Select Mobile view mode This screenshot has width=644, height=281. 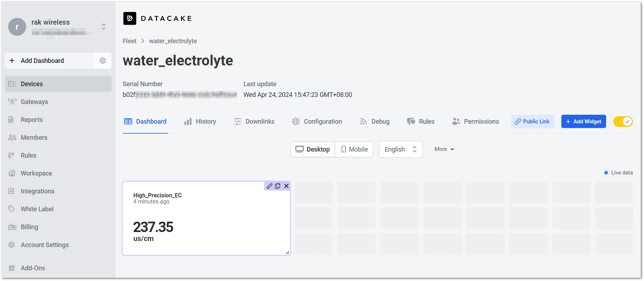[x=354, y=149]
